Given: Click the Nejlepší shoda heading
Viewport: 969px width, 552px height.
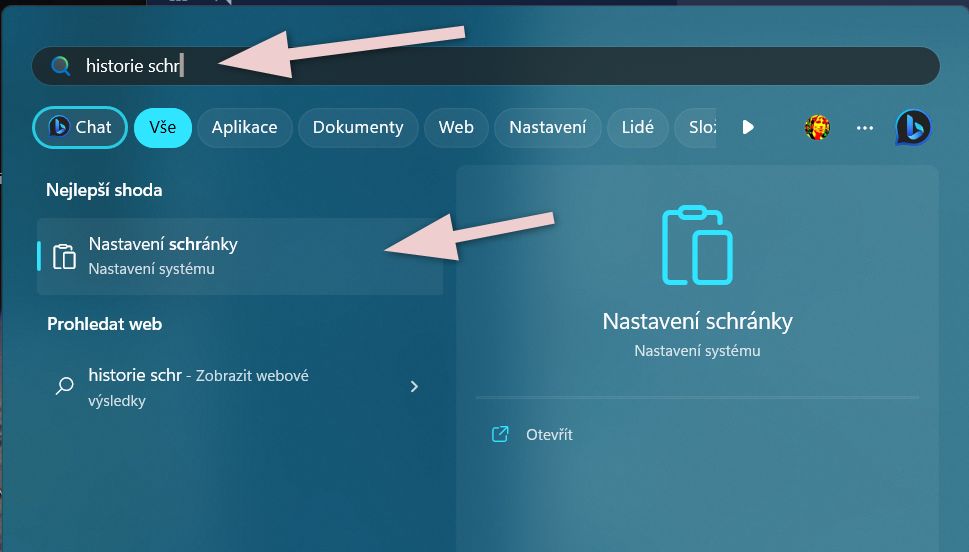Looking at the screenshot, I should pyautogui.click(x=104, y=190).
